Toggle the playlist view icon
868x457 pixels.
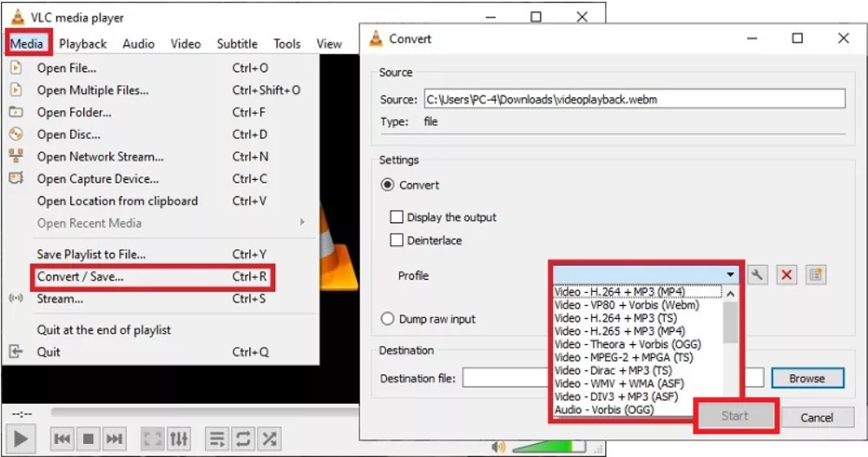pyautogui.click(x=218, y=439)
